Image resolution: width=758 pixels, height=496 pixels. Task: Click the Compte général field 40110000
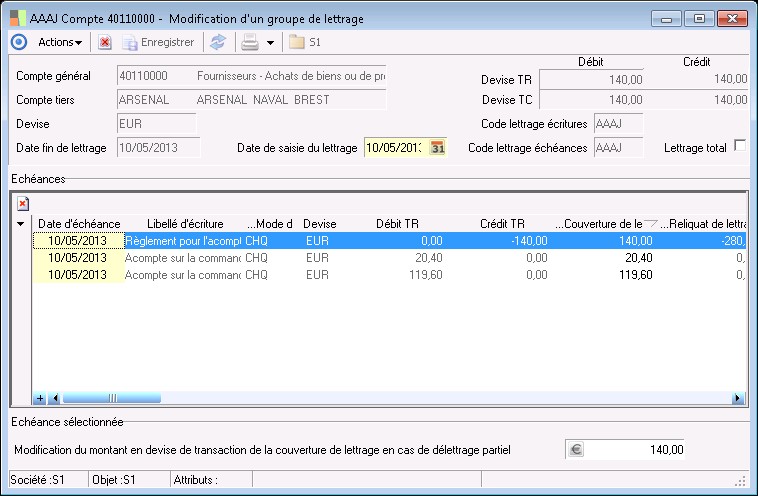click(251, 76)
